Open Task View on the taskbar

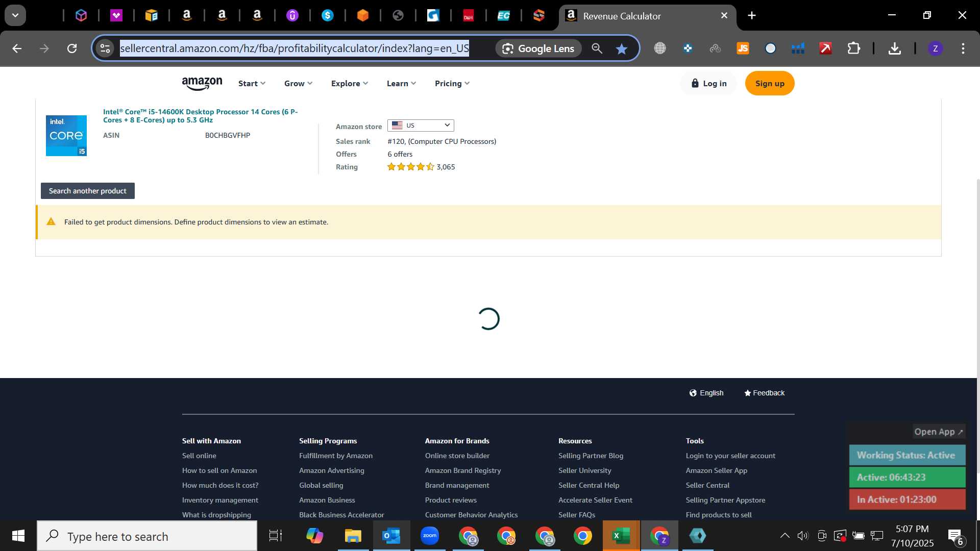[x=276, y=536]
